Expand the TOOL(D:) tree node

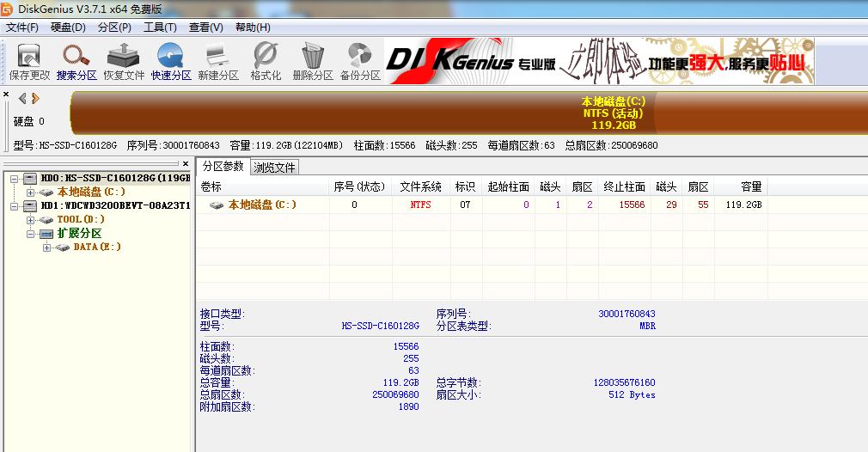coord(30,220)
